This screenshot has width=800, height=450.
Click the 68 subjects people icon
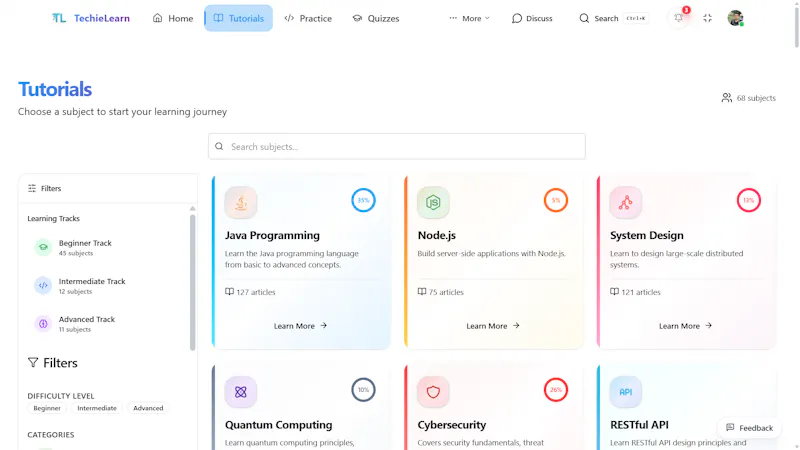pos(727,97)
